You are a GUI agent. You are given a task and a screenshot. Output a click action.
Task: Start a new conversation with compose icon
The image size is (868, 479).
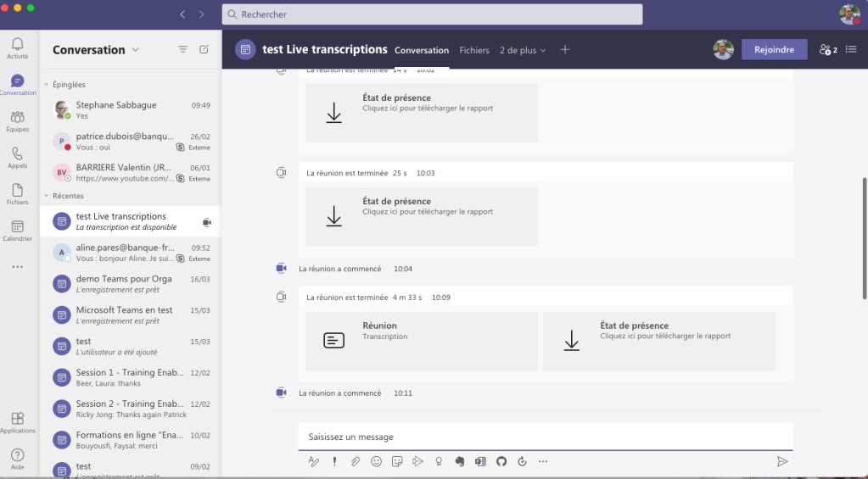point(204,50)
